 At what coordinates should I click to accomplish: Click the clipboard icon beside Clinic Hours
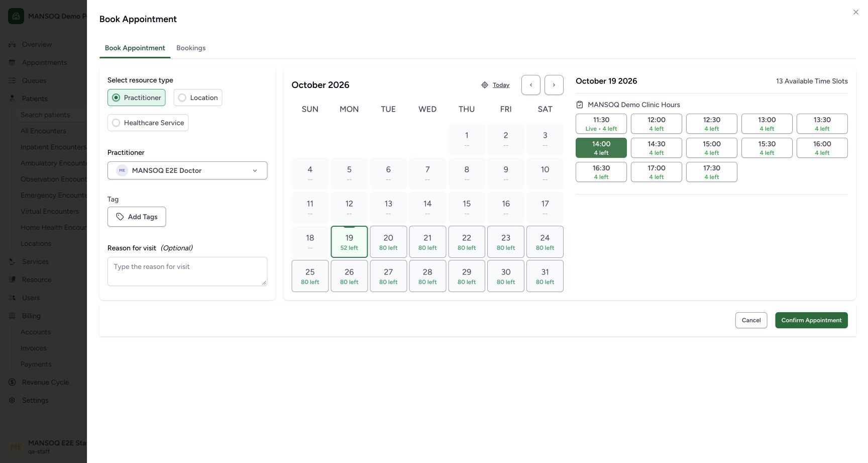coord(580,105)
